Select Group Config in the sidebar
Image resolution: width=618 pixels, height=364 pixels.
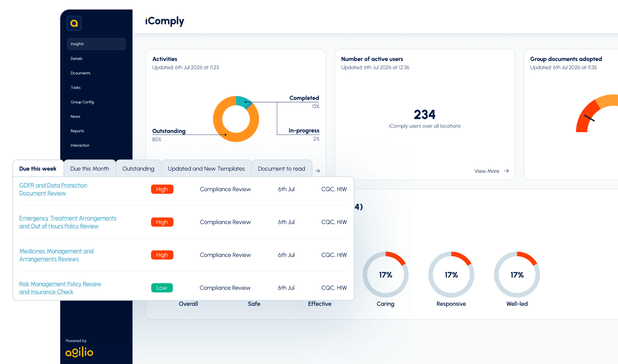click(82, 102)
